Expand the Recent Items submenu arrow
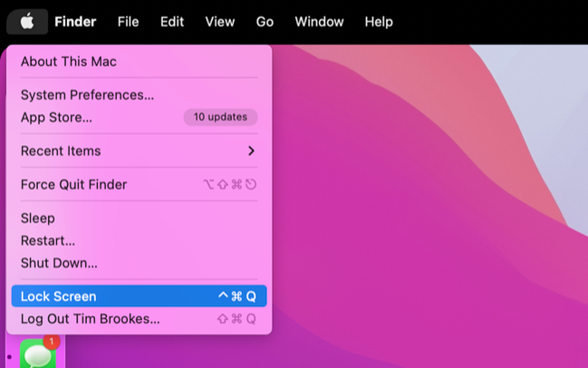This screenshot has width=588, height=368. click(251, 150)
